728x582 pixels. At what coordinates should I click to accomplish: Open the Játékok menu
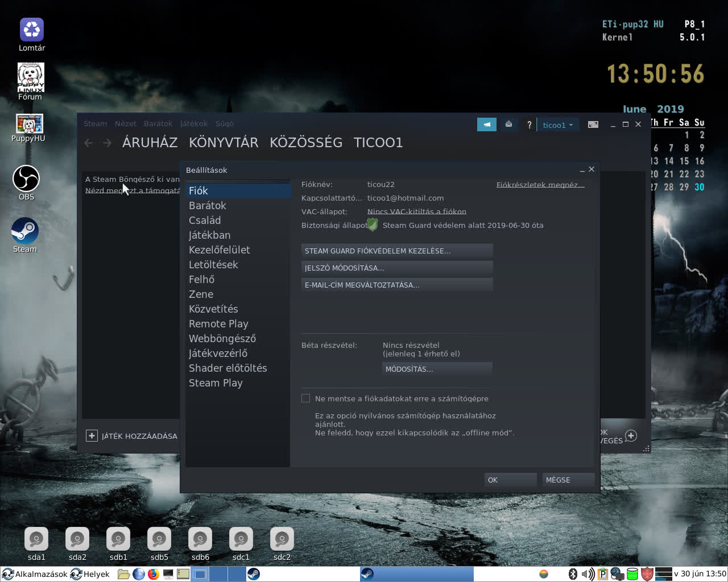194,123
